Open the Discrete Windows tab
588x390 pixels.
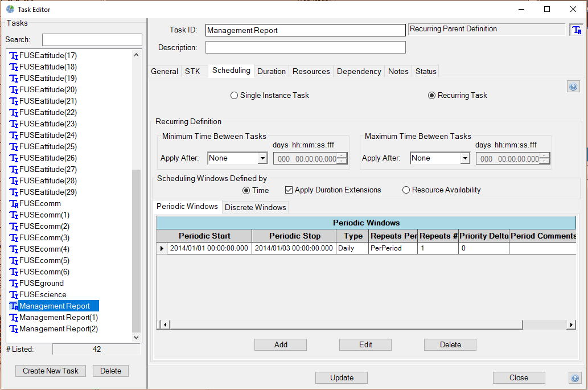(255, 207)
